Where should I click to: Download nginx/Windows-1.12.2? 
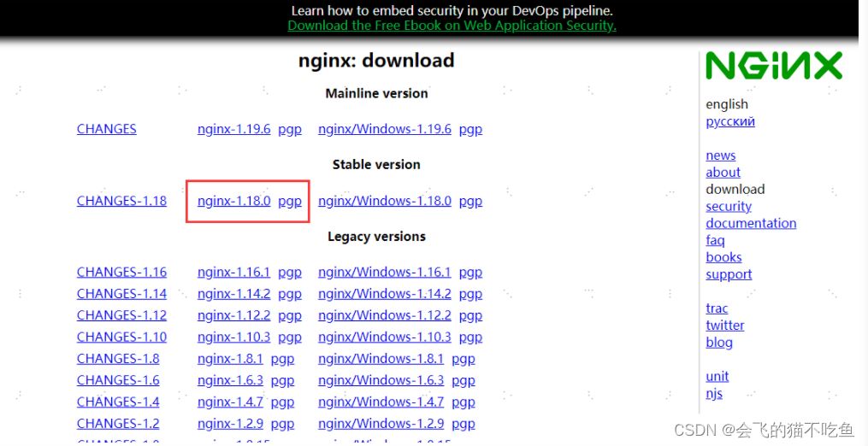click(x=385, y=315)
